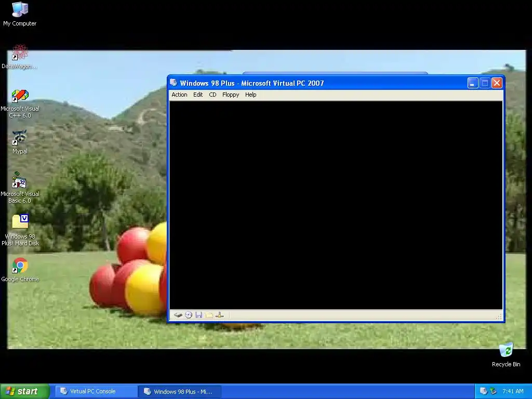The height and width of the screenshot is (399, 532).
Task: Click the hard disk status icon
Action: [x=178, y=315]
